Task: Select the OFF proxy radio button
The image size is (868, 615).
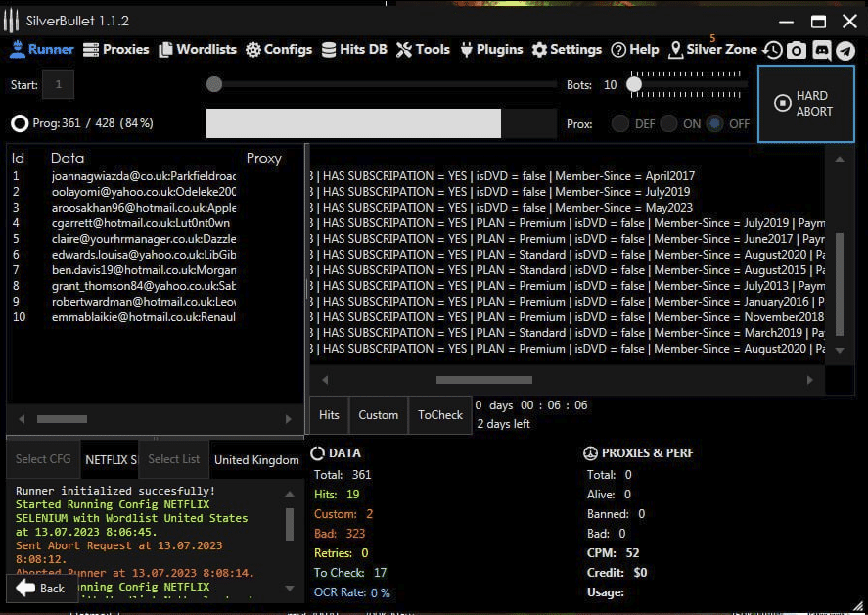Action: pyautogui.click(x=715, y=124)
